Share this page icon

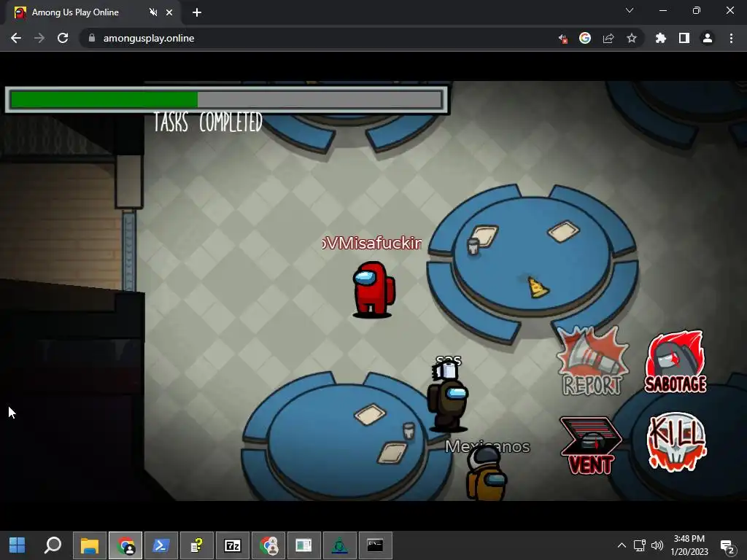click(x=608, y=38)
